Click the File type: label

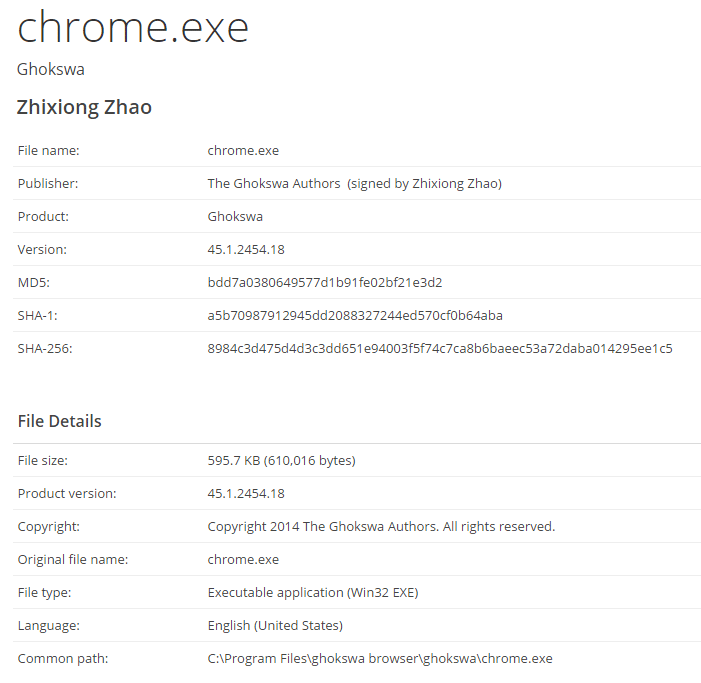pos(44,593)
